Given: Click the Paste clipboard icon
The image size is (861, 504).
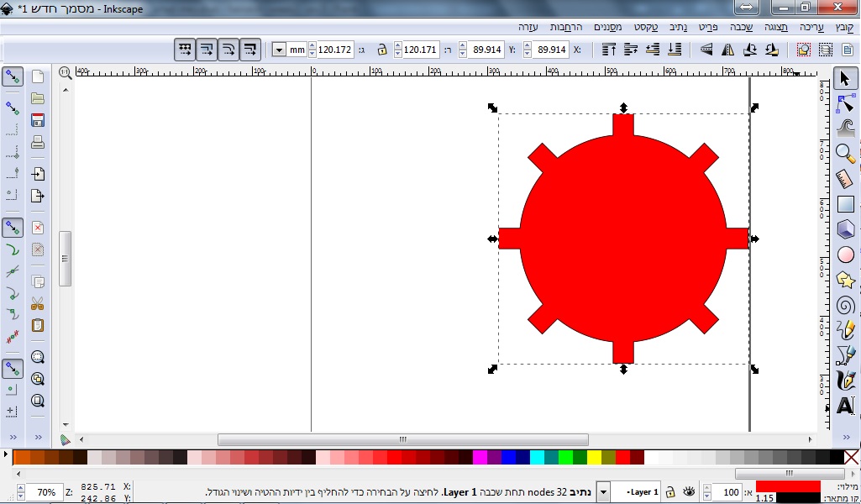Looking at the screenshot, I should [37, 325].
